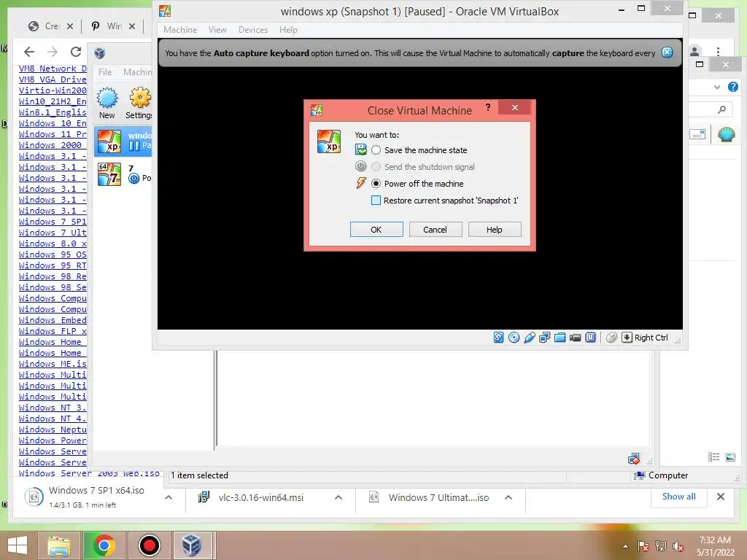Dismiss the Auto capture keyboard notification
The width and height of the screenshot is (747, 560).
pyautogui.click(x=667, y=52)
